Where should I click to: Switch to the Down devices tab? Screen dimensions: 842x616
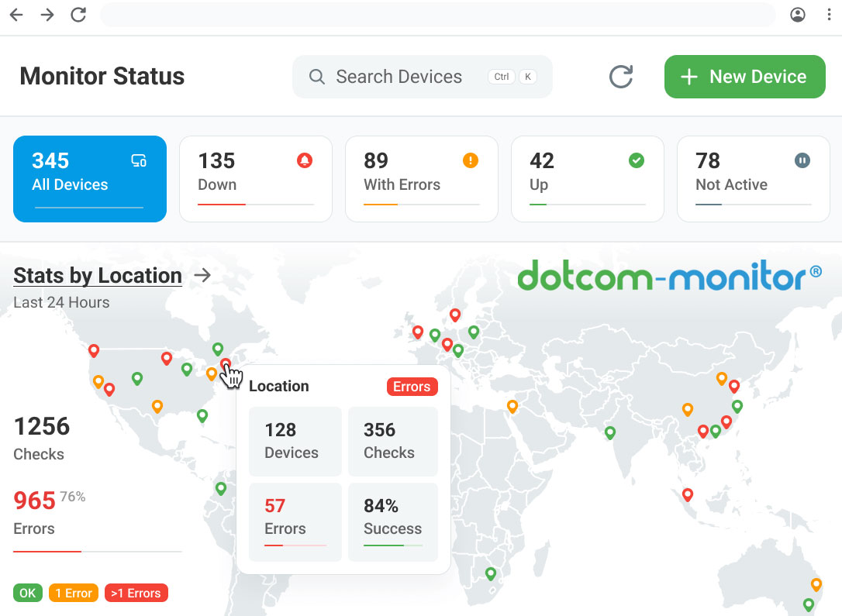click(x=256, y=179)
